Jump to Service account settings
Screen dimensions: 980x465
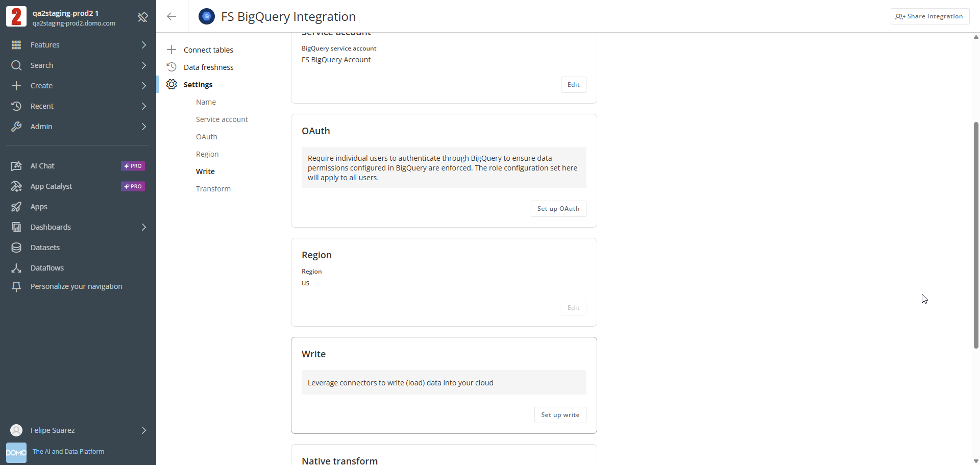[222, 119]
